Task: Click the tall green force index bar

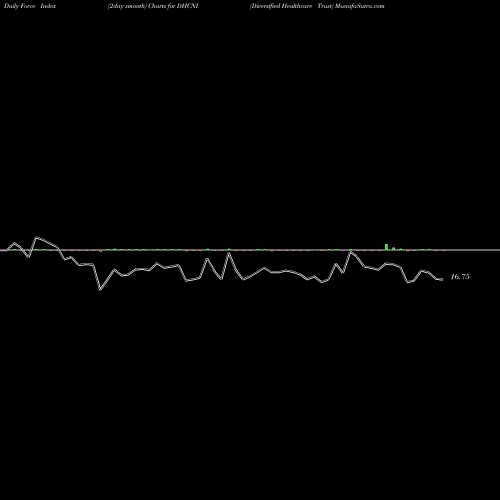Action: (386, 247)
